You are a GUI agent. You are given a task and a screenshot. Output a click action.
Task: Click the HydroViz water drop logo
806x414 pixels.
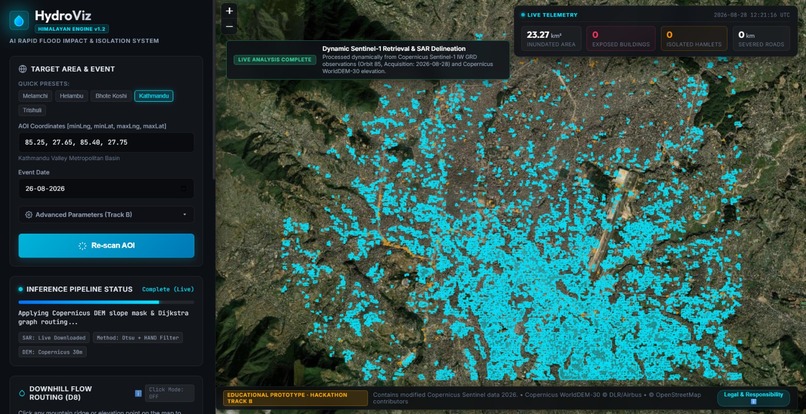pos(19,21)
